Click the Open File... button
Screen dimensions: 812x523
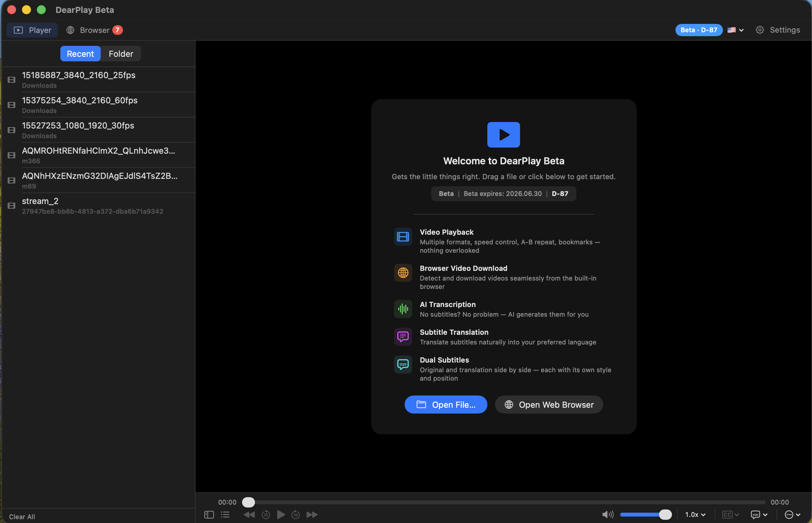coord(446,405)
